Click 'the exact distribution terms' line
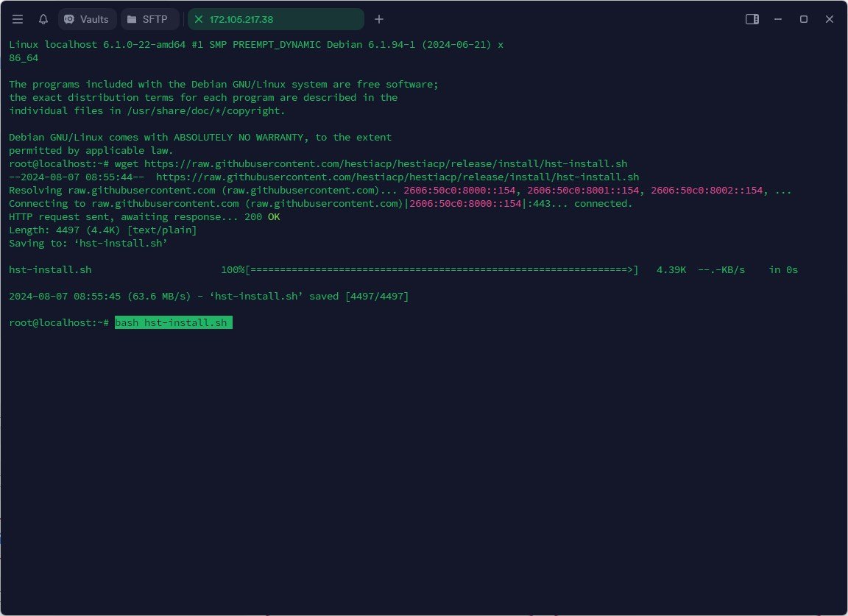The width and height of the screenshot is (848, 616). pos(203,97)
